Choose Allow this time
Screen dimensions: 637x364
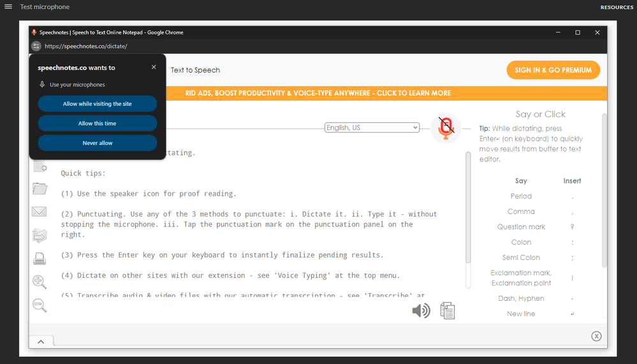[x=98, y=123]
